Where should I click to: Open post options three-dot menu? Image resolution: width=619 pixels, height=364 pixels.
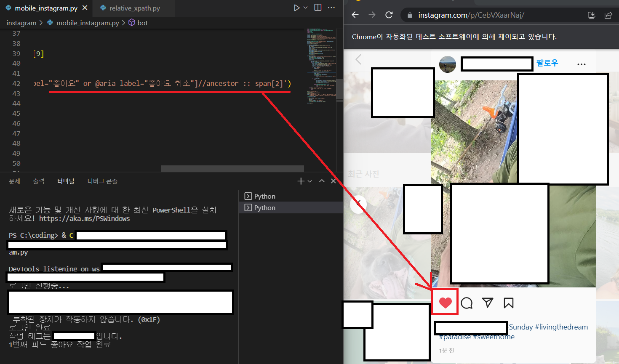point(582,64)
